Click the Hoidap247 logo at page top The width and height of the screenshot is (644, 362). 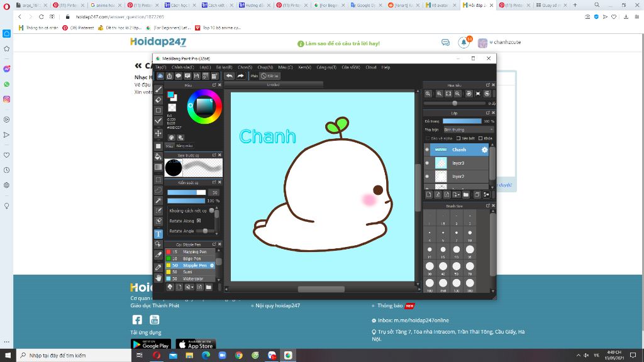coord(158,42)
